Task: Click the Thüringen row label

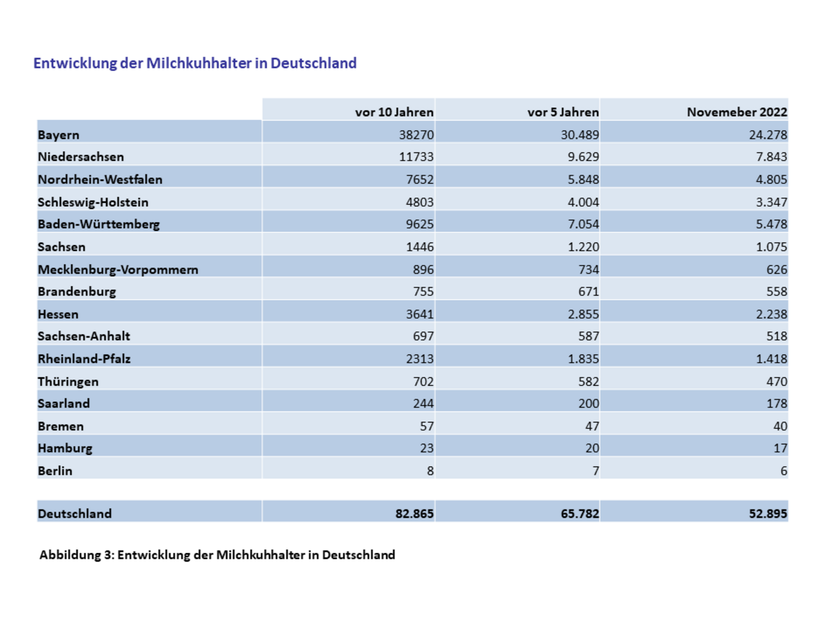Action: 68,381
